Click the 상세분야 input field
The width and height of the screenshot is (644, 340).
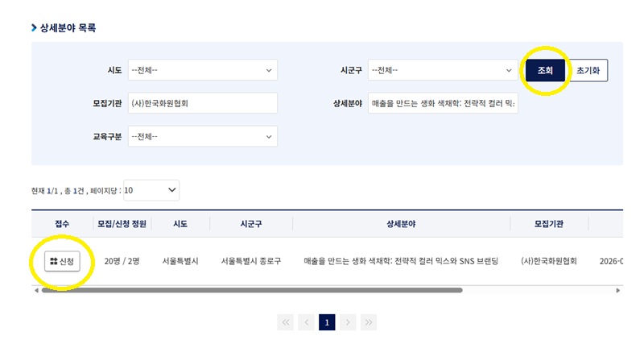click(443, 103)
